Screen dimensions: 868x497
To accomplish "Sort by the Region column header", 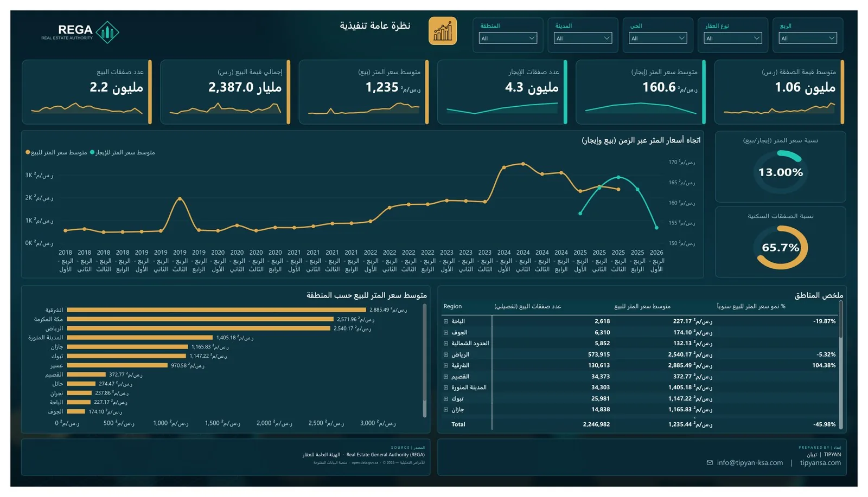I will point(452,306).
